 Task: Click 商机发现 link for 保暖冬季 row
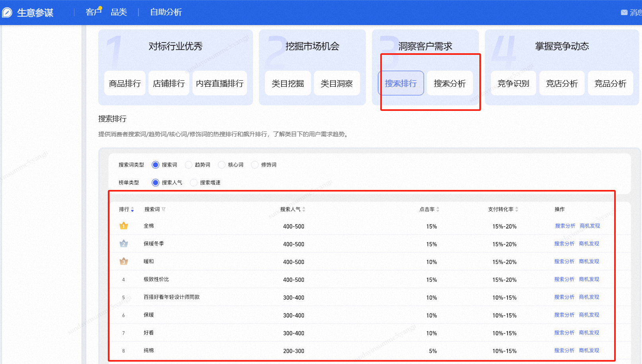[589, 244]
